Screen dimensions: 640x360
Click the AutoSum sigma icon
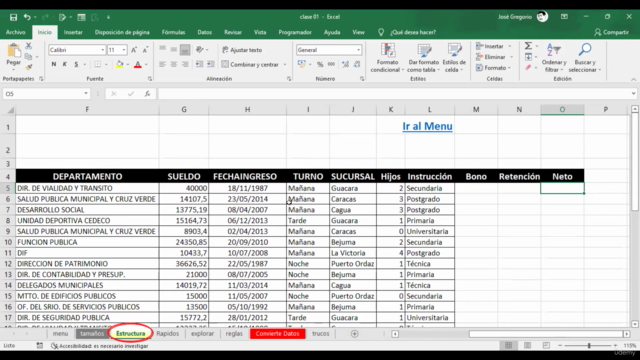528,46
